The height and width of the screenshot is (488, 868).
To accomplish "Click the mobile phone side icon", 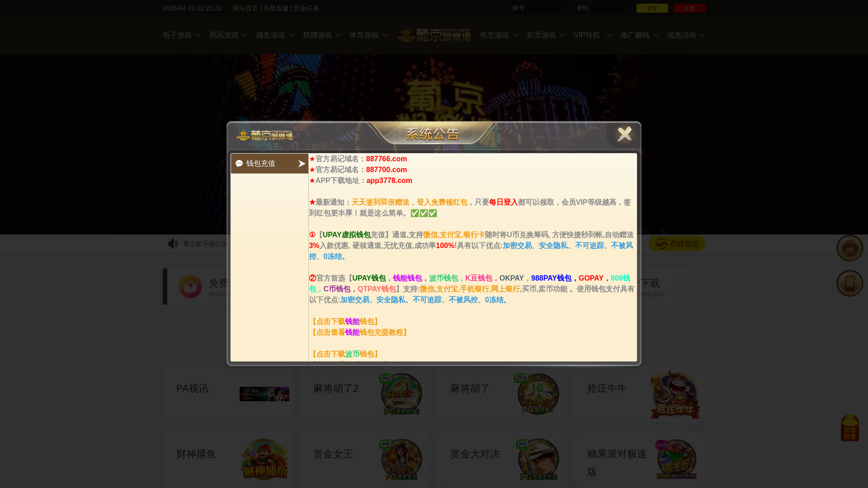I will (849, 283).
